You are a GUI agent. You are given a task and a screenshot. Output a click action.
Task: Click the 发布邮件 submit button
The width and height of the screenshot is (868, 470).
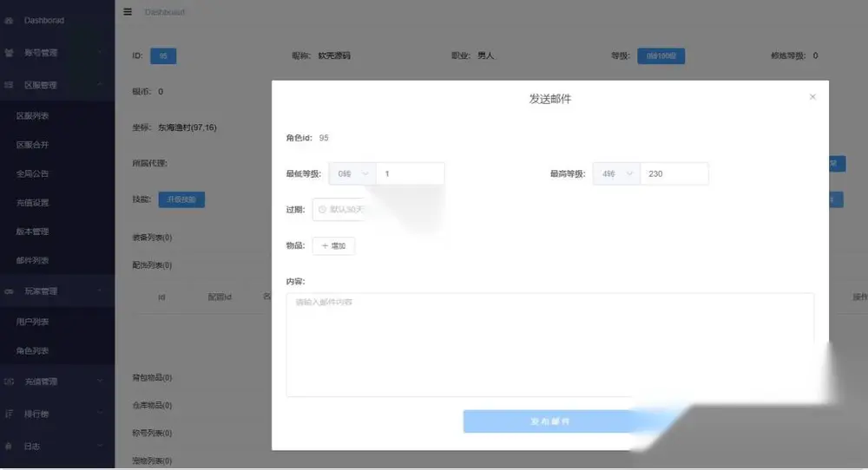point(549,421)
